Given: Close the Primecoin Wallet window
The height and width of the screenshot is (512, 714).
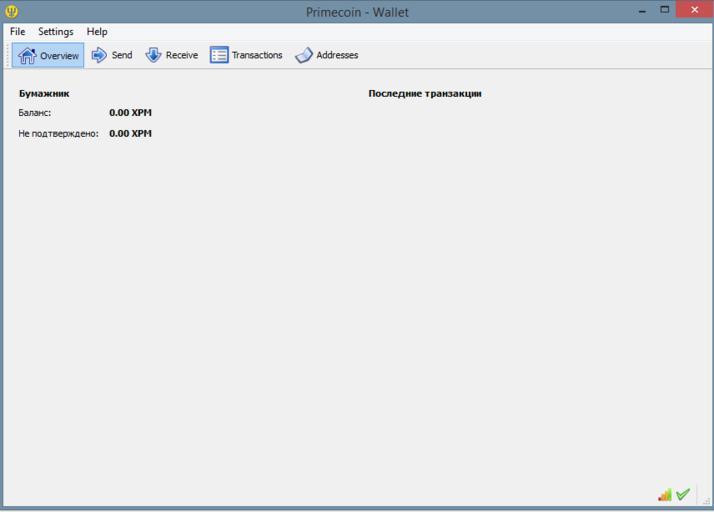Looking at the screenshot, I should [694, 10].
